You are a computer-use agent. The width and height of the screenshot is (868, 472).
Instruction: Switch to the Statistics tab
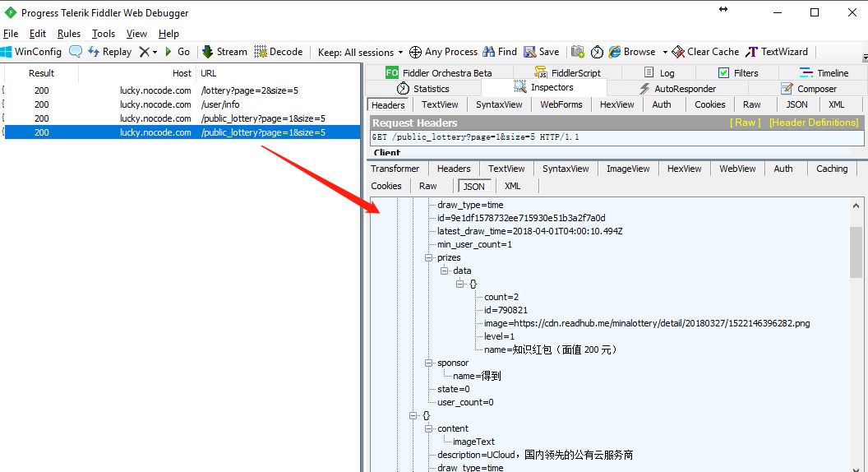(423, 88)
